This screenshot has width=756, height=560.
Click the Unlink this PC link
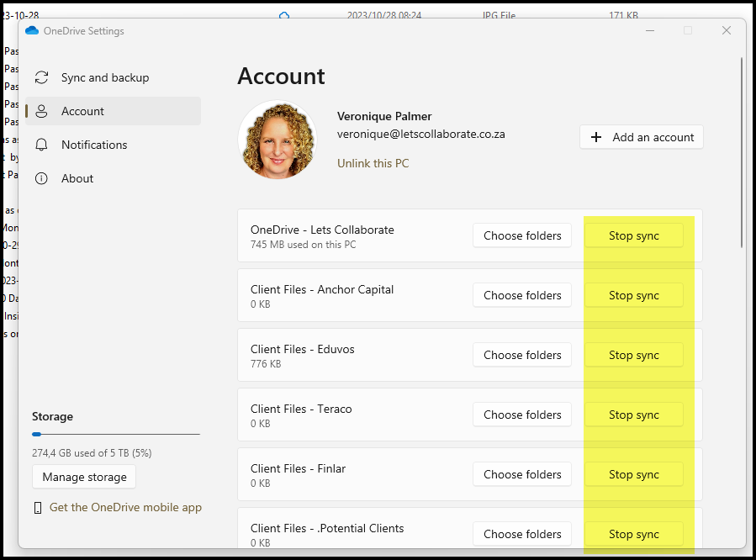pos(373,163)
